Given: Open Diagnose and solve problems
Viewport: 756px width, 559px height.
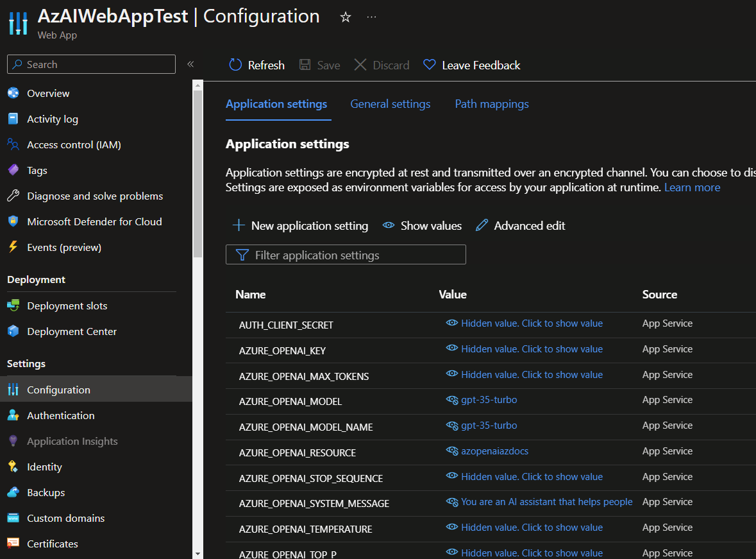Looking at the screenshot, I should click(95, 196).
